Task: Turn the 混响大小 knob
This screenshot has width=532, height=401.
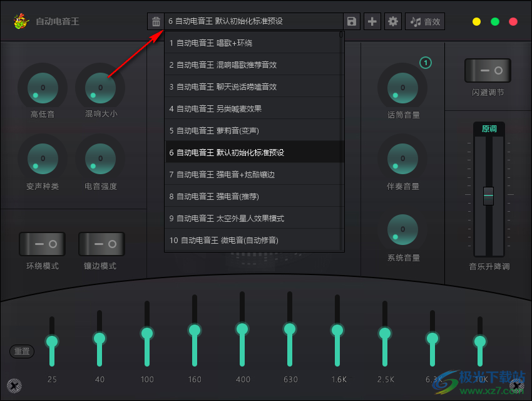Action: point(99,88)
